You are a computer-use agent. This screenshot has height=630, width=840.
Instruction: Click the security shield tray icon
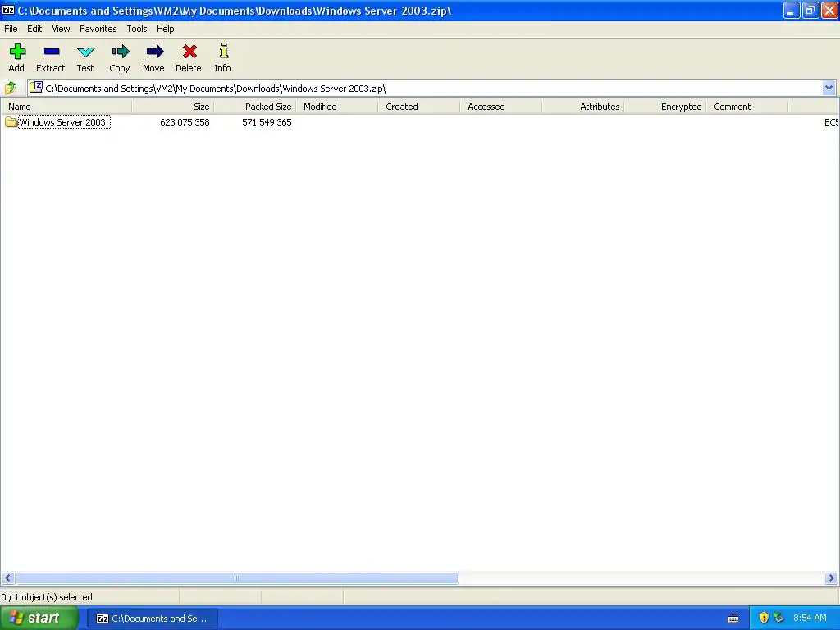coord(764,618)
